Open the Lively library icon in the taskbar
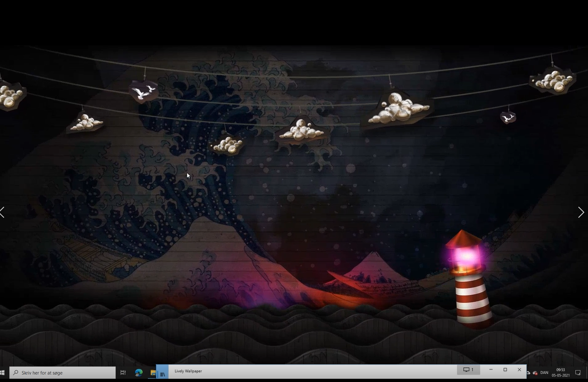The image size is (588, 382). tap(163, 373)
